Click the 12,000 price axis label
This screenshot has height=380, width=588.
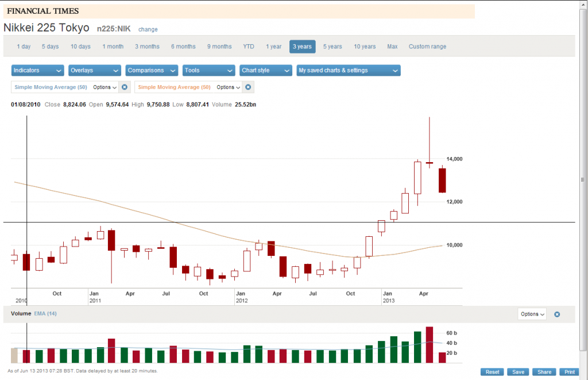tap(454, 202)
